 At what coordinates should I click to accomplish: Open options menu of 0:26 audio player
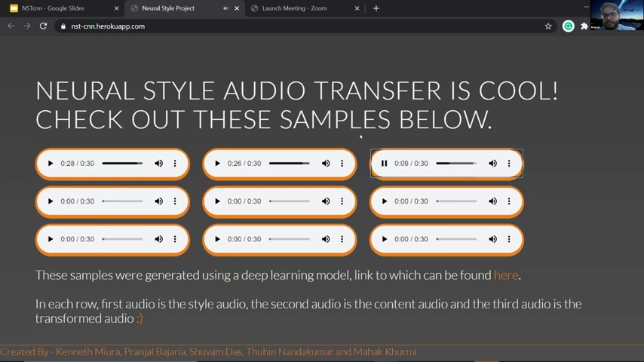342,164
